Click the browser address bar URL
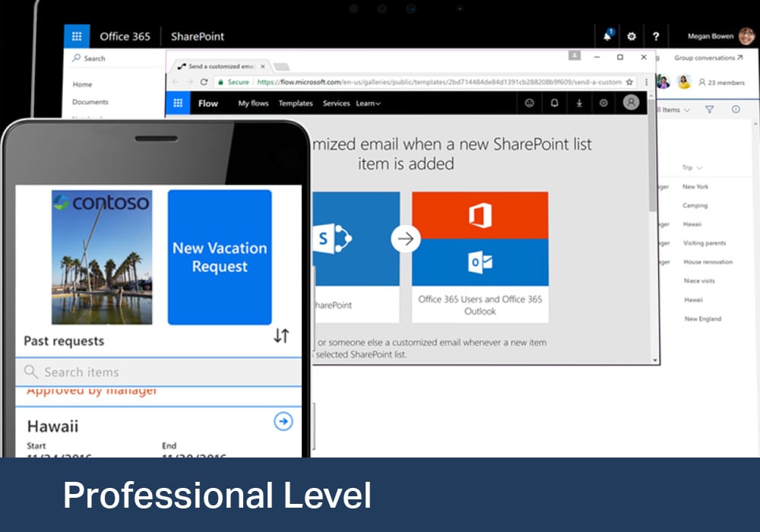Screen dimensions: 760x532 (x=439, y=82)
